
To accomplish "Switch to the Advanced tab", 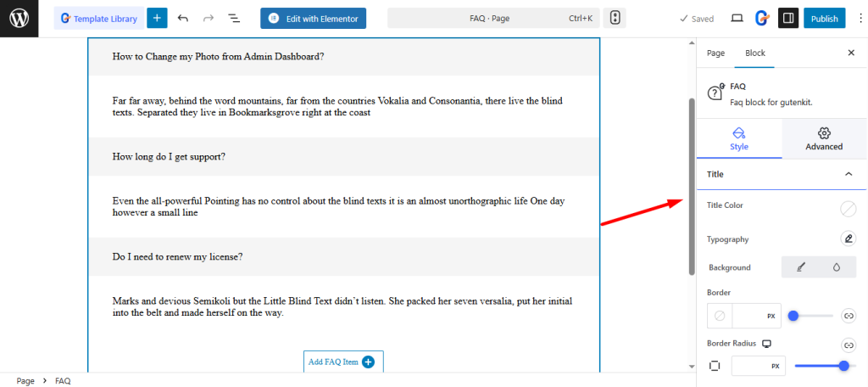I will (x=824, y=138).
